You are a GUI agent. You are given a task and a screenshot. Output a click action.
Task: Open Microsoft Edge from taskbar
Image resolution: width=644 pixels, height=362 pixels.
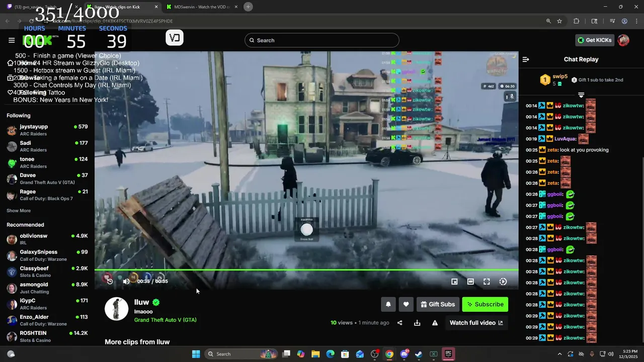[x=330, y=354]
